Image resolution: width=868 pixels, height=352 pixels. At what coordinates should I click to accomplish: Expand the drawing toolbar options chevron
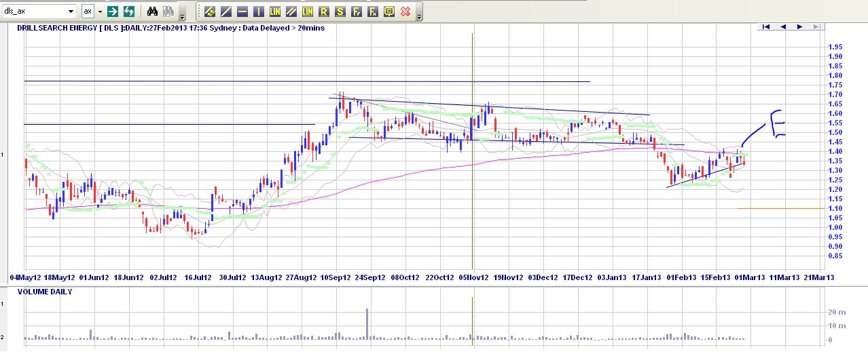coord(419,16)
